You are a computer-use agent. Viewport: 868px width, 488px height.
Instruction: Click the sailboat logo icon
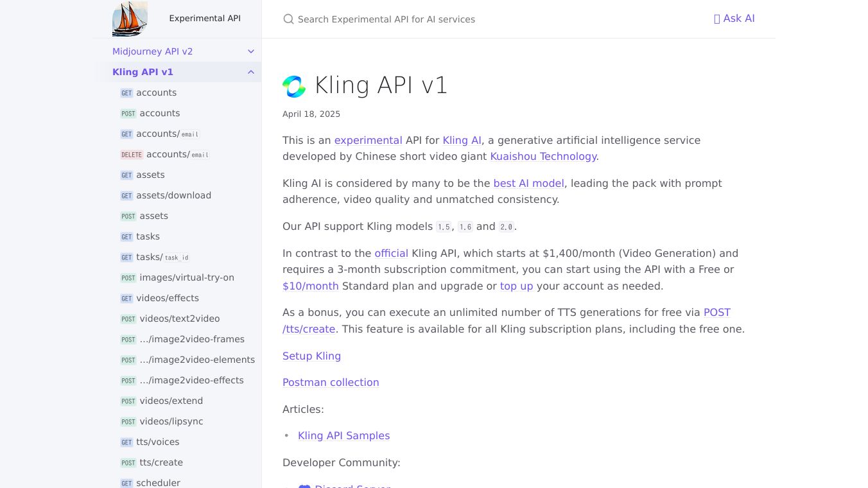pos(130,19)
